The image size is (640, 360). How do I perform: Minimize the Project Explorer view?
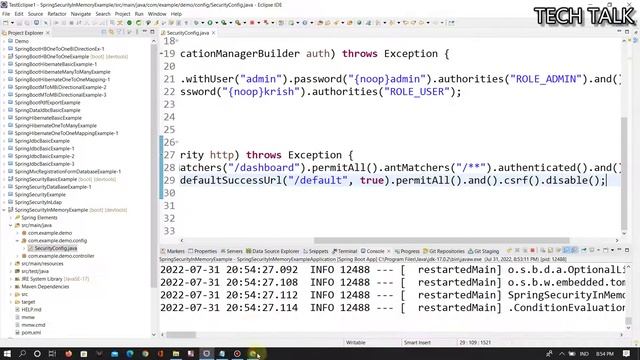[x=144, y=32]
